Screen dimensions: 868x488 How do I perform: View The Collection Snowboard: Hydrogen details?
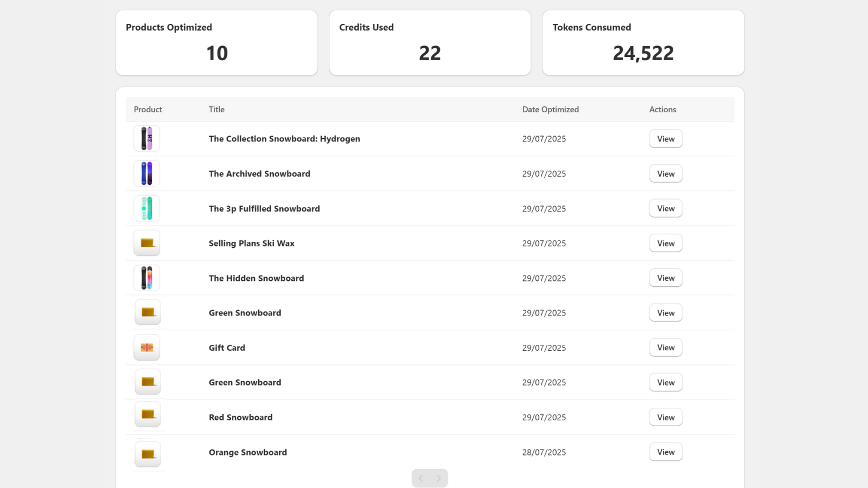click(x=666, y=139)
